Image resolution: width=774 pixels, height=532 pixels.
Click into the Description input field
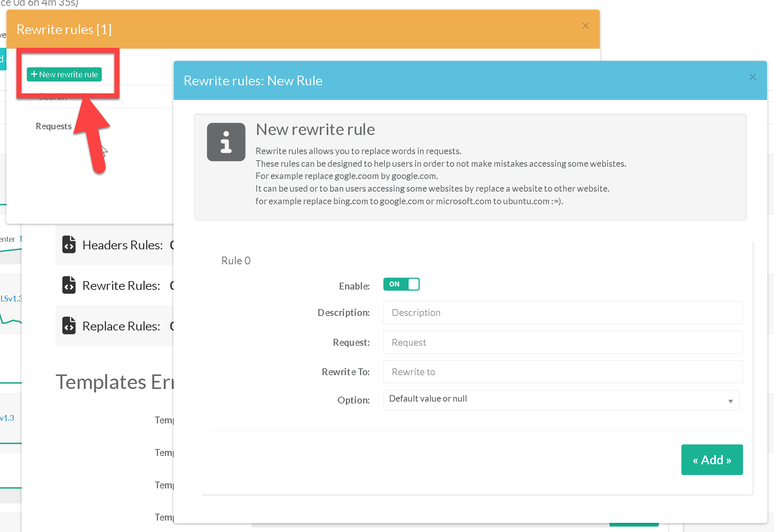(562, 312)
